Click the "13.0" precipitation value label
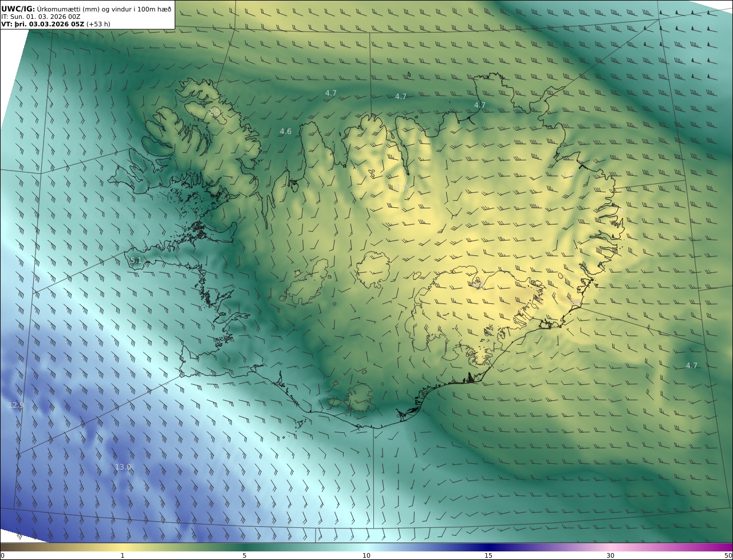This screenshot has height=560, width=733. click(x=123, y=467)
